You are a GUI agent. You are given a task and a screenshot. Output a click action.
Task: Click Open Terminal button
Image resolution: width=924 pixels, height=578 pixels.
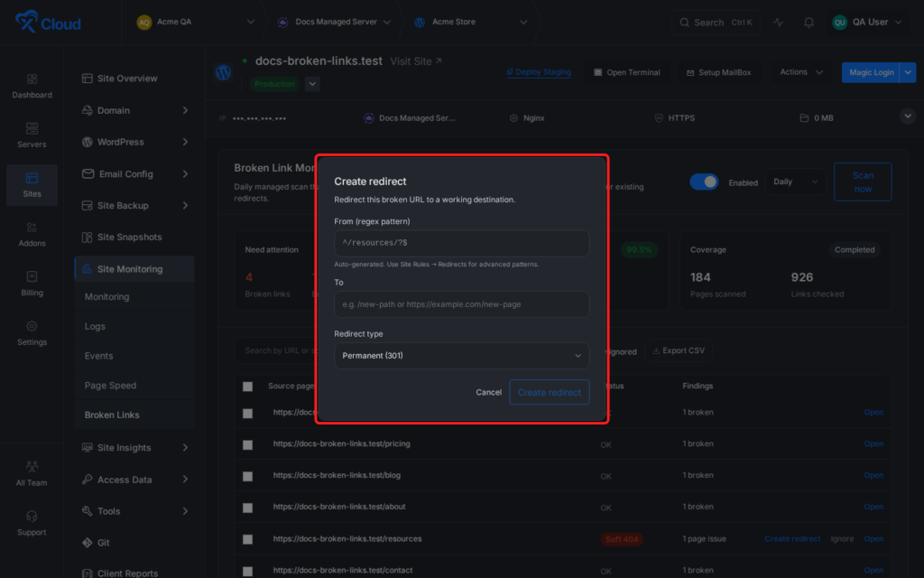tap(626, 72)
